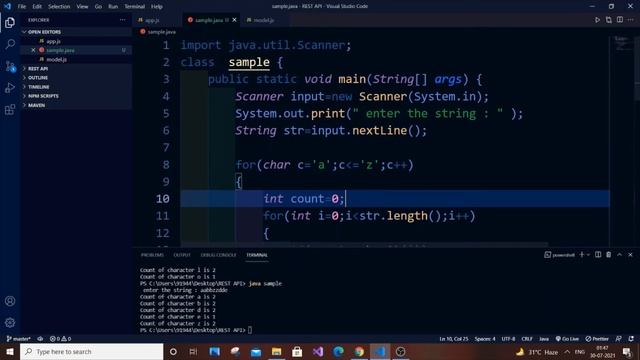This screenshot has height=360, width=640.
Task: Click Java language mode in status bar
Action: pos(544,339)
